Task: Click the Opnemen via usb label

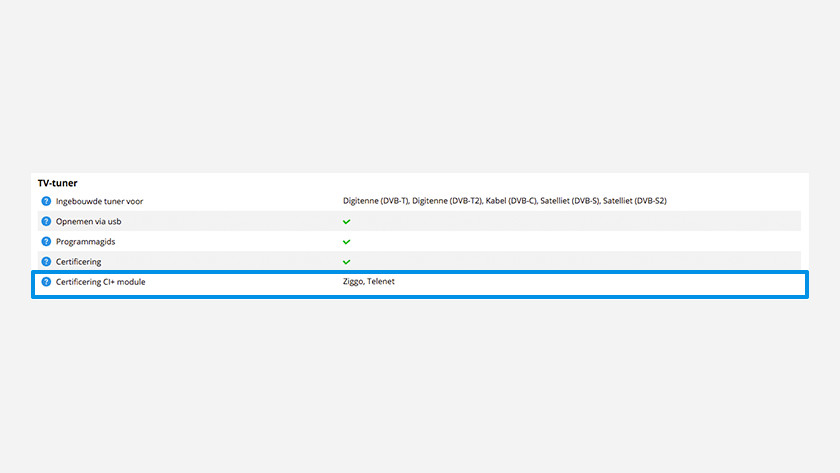Action: (x=88, y=221)
